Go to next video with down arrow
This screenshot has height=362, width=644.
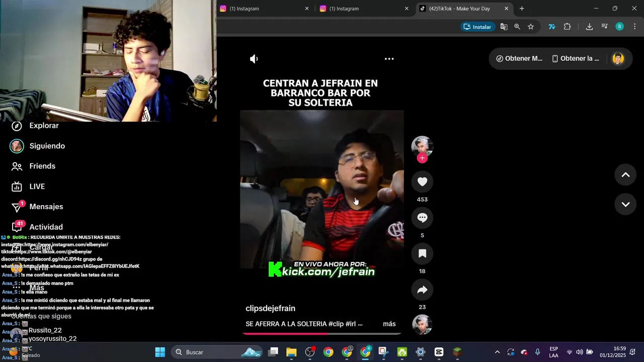pyautogui.click(x=625, y=204)
